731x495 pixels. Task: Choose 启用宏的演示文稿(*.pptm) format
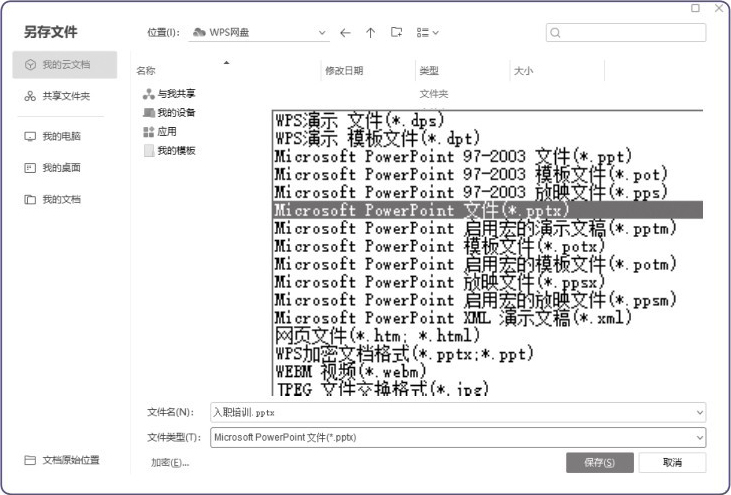488,228
